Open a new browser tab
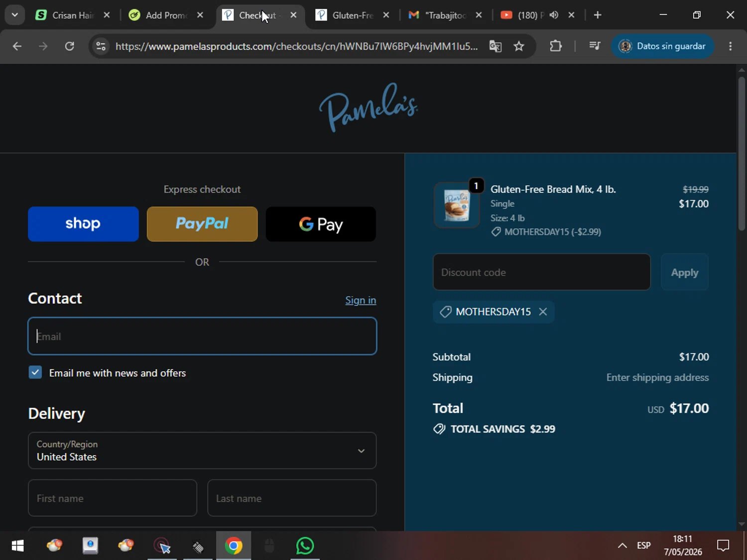 [x=598, y=15]
